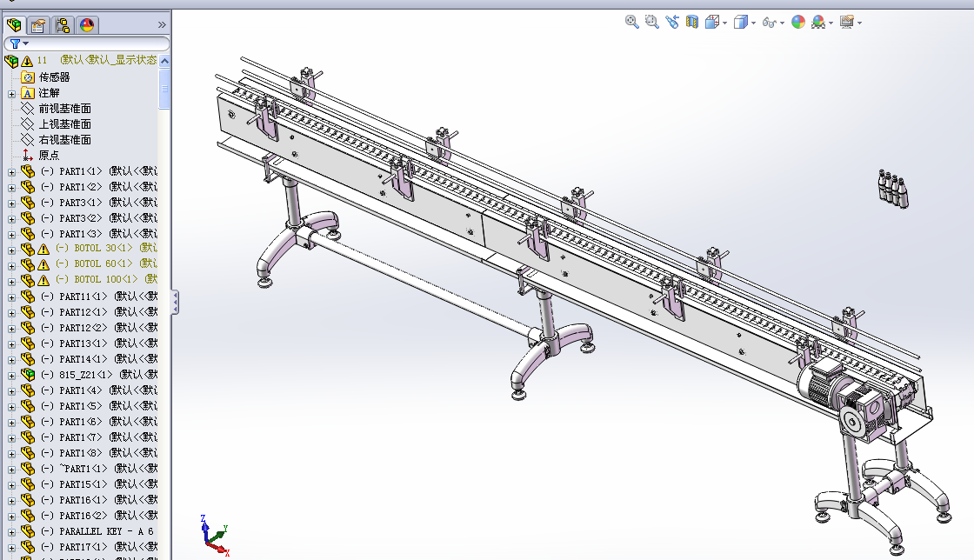Viewport: 974px width, 560px height.
Task: Click the bottle group model in the viewport
Action: point(892,188)
